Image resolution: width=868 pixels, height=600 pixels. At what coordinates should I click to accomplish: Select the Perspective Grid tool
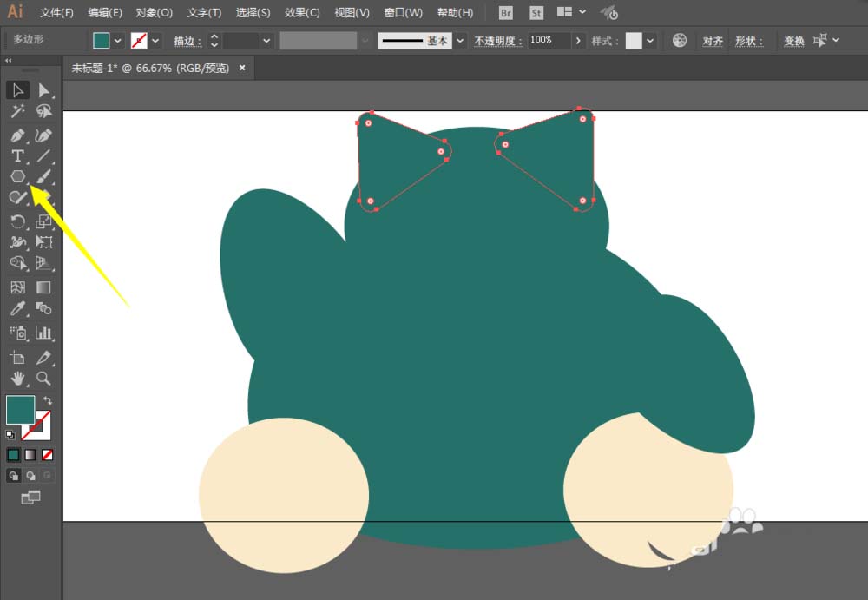point(43,262)
